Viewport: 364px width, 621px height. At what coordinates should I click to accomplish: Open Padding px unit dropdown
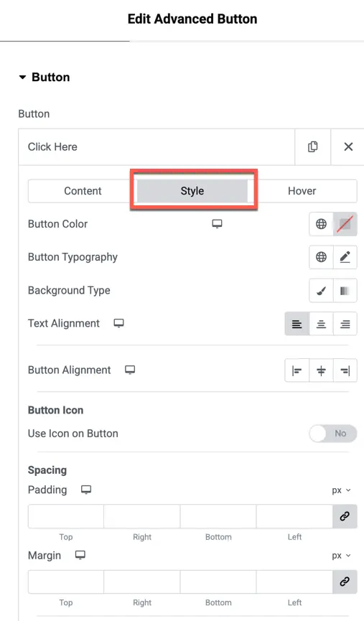click(342, 490)
